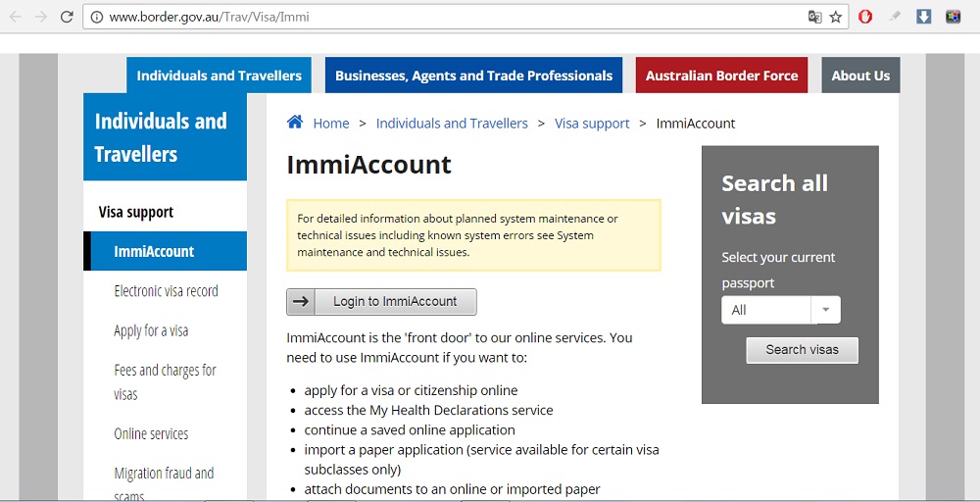
Task: Open the current passport dropdown
Action: [x=781, y=310]
